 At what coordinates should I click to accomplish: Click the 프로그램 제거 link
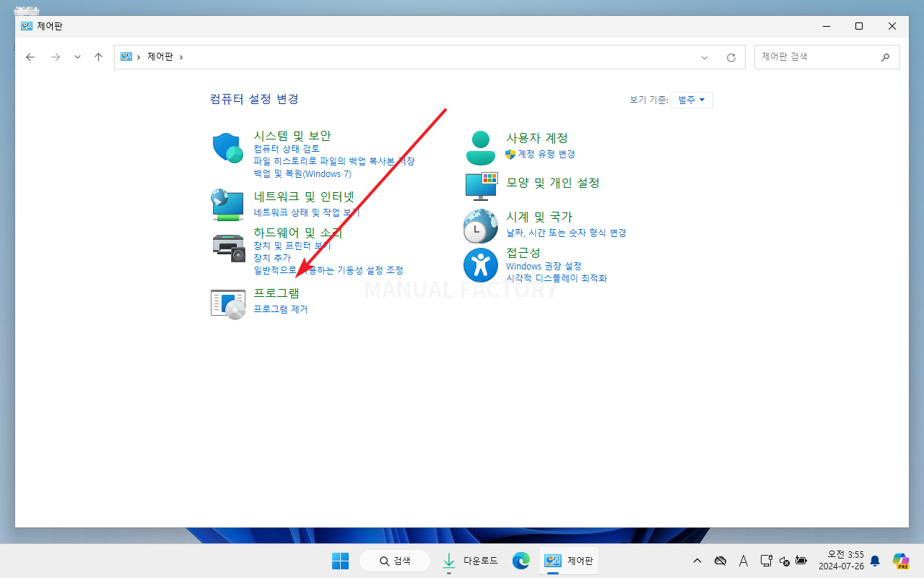click(x=281, y=309)
